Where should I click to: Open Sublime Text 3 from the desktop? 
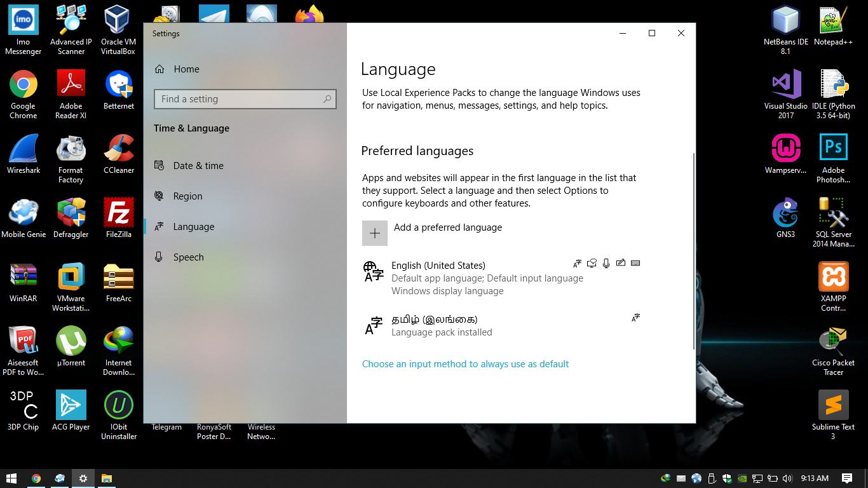833,404
